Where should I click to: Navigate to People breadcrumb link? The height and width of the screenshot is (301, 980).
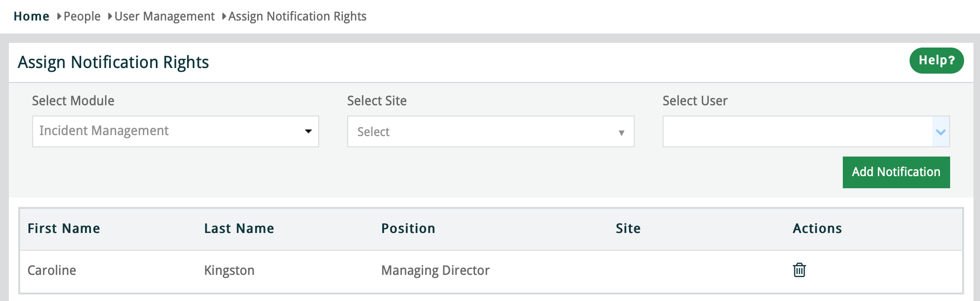click(x=82, y=16)
